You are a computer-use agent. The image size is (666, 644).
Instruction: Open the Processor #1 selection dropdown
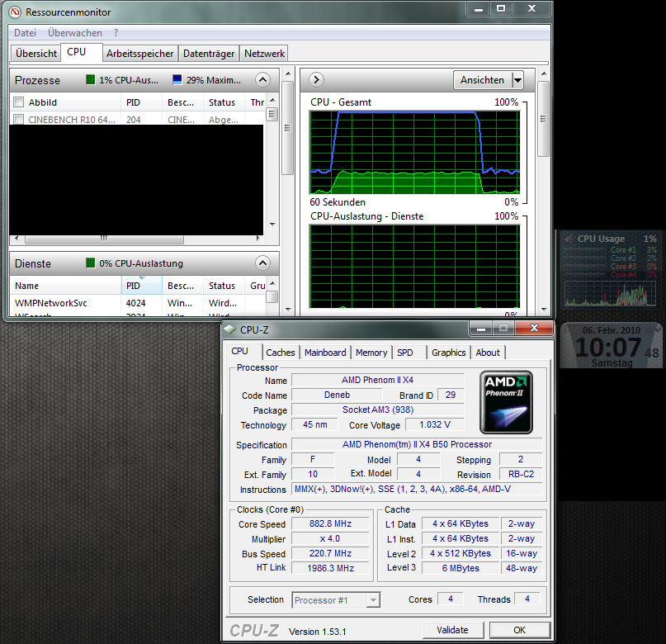pyautogui.click(x=373, y=600)
